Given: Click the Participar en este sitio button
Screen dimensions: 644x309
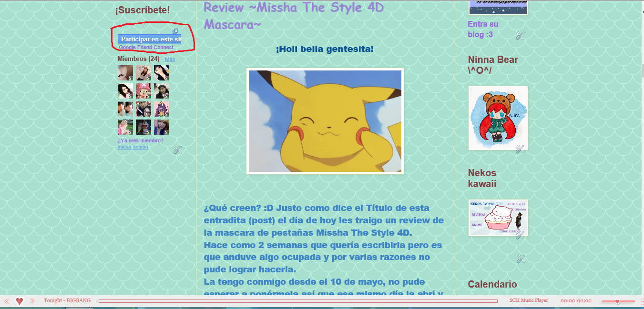Looking at the screenshot, I should [150, 39].
